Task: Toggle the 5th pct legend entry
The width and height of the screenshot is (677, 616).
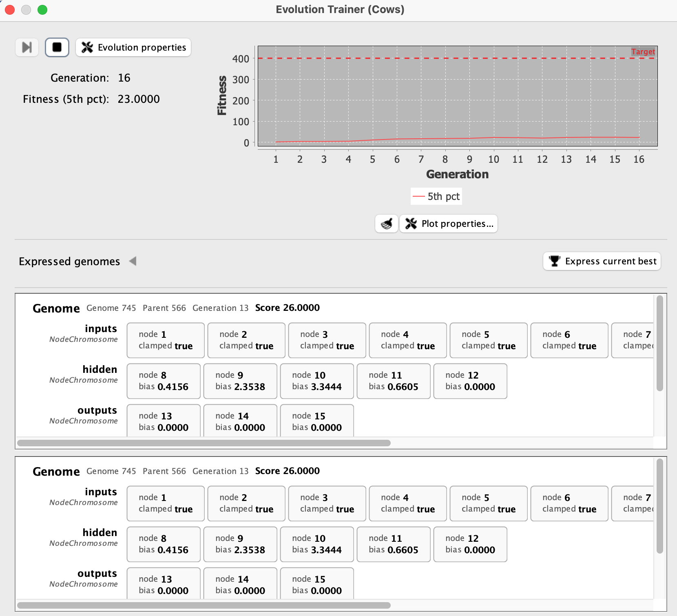Action: 436,197
